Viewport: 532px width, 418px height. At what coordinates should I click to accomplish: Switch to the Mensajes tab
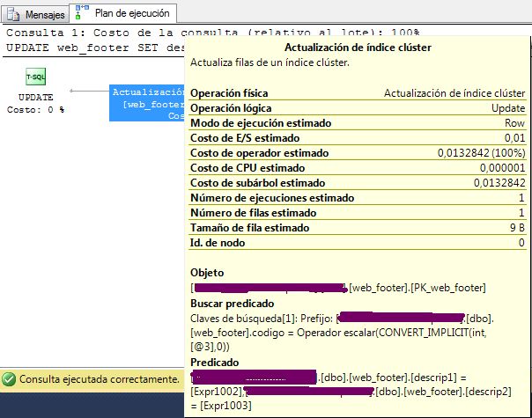pos(35,15)
